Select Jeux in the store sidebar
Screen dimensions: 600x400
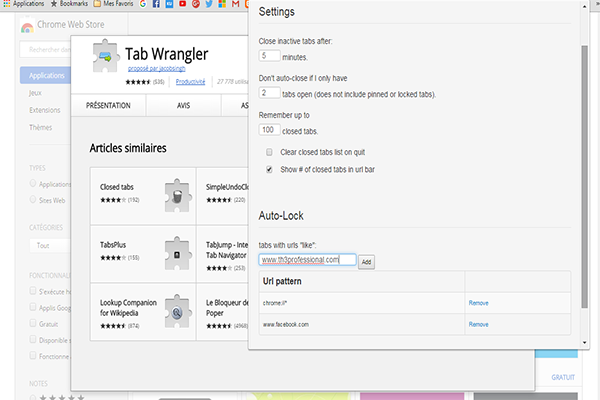[x=35, y=93]
